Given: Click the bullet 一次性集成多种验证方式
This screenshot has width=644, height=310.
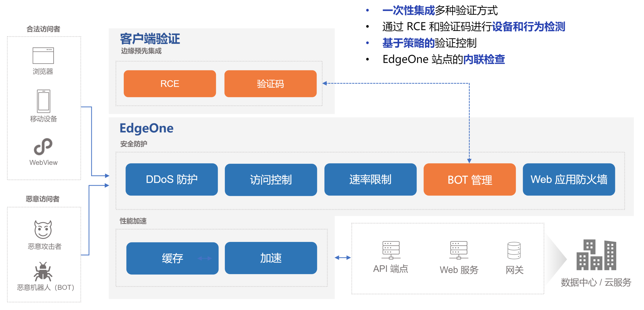Looking at the screenshot, I should [440, 11].
